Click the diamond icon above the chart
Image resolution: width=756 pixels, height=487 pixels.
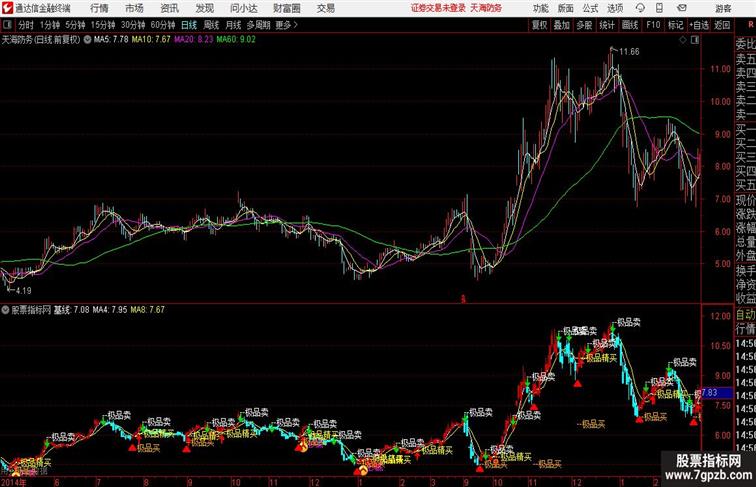pos(683,40)
